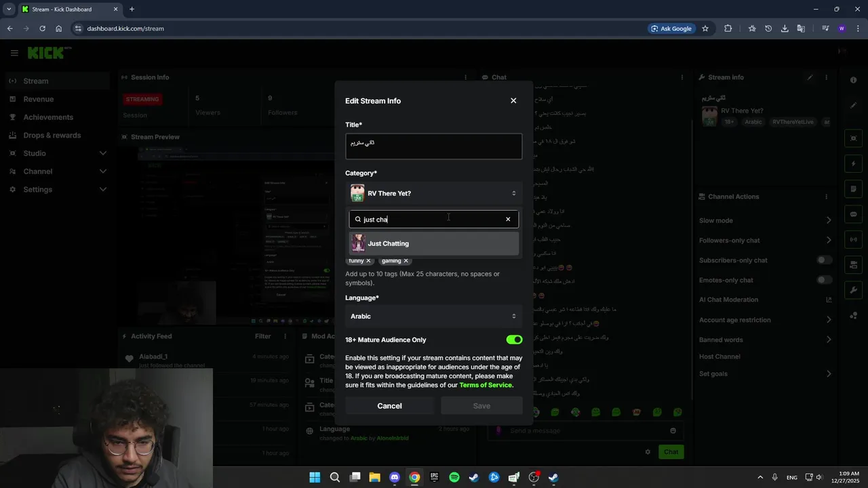868x488 pixels.
Task: Open Chrome history icon
Action: pos(768,28)
